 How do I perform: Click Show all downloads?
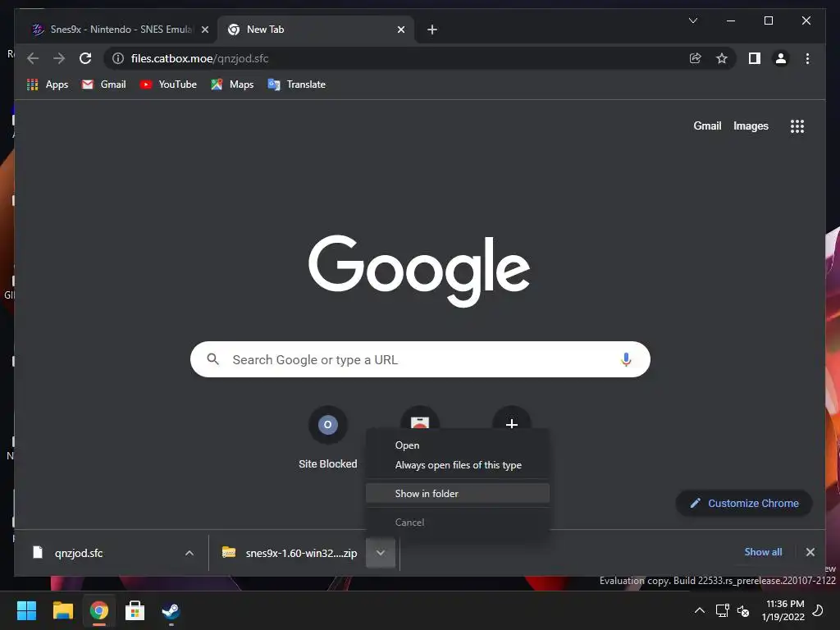coord(763,552)
